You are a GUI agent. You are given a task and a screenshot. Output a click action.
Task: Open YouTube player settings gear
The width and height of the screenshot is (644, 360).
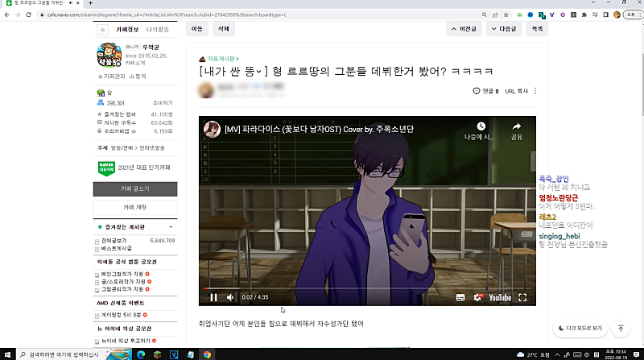point(477,297)
